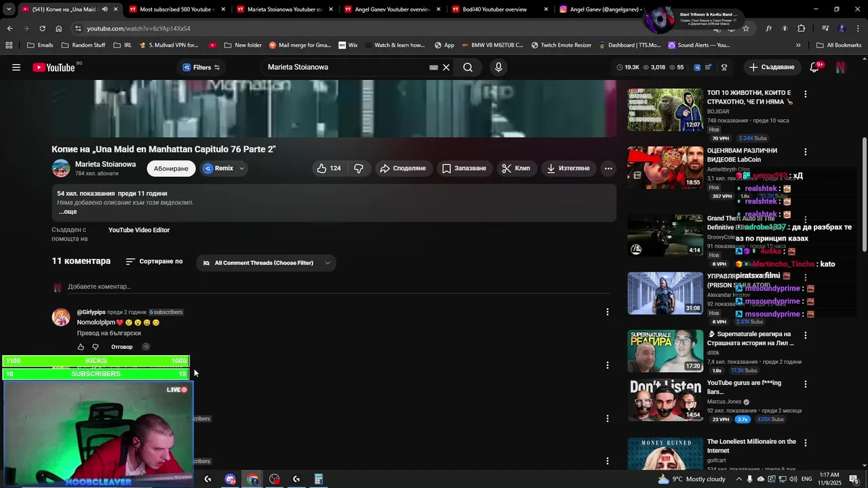Open the Сортиране по sort menu
Screen dimensions: 868x488
point(154,262)
